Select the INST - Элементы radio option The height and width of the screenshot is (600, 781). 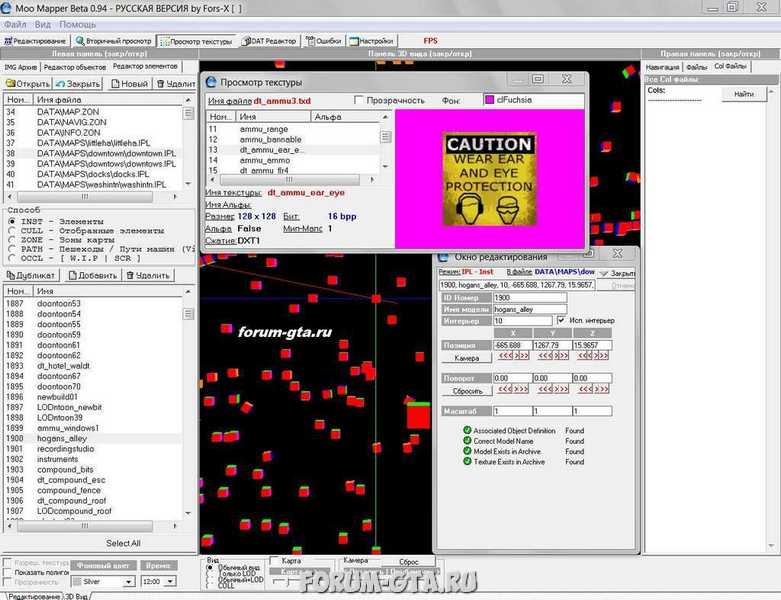point(12,221)
